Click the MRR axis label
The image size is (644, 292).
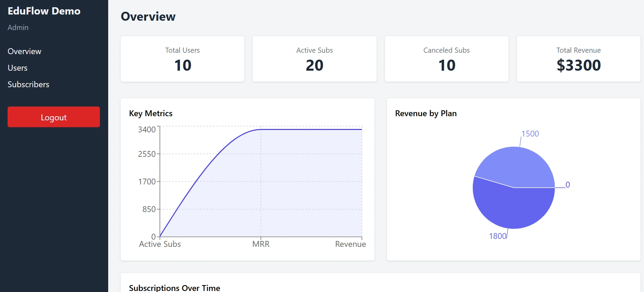tap(261, 244)
